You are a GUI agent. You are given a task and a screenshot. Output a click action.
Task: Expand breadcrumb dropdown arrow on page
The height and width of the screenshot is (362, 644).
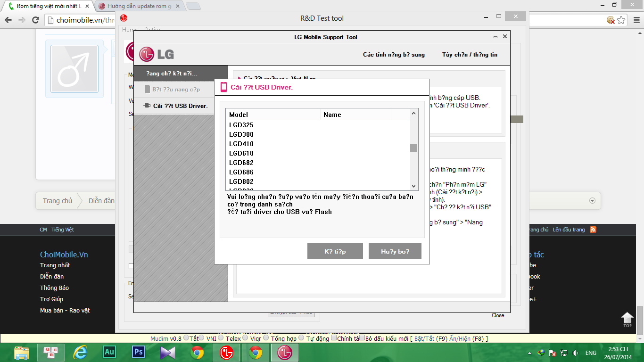[592, 201]
